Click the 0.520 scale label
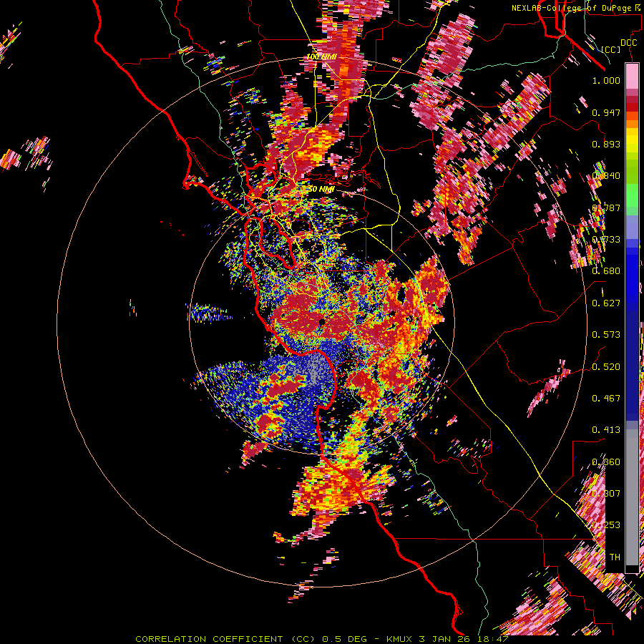644x644 pixels. [x=606, y=367]
